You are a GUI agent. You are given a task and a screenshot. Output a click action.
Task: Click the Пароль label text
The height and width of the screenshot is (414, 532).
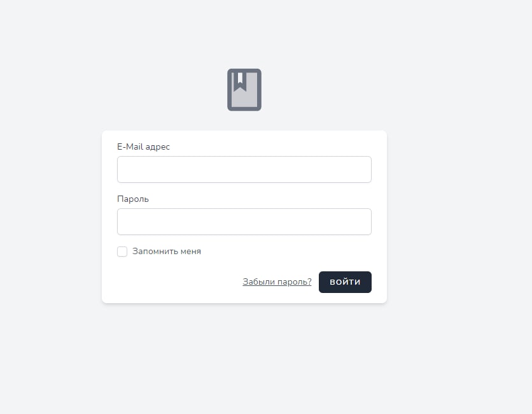(x=133, y=199)
